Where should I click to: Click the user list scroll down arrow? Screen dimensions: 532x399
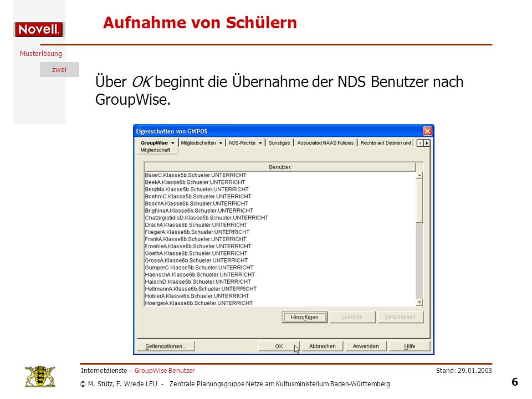tap(420, 303)
